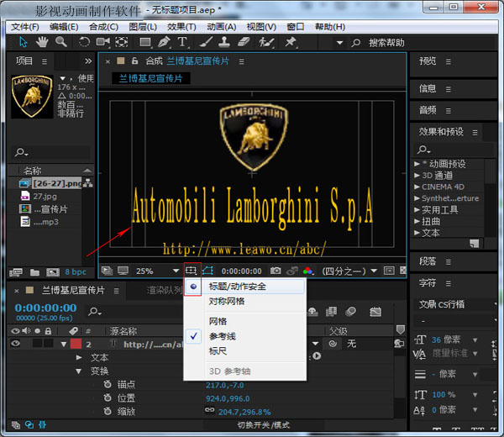Click the 0:00:00:00 viewer timecode
The image size is (504, 437).
tap(241, 271)
